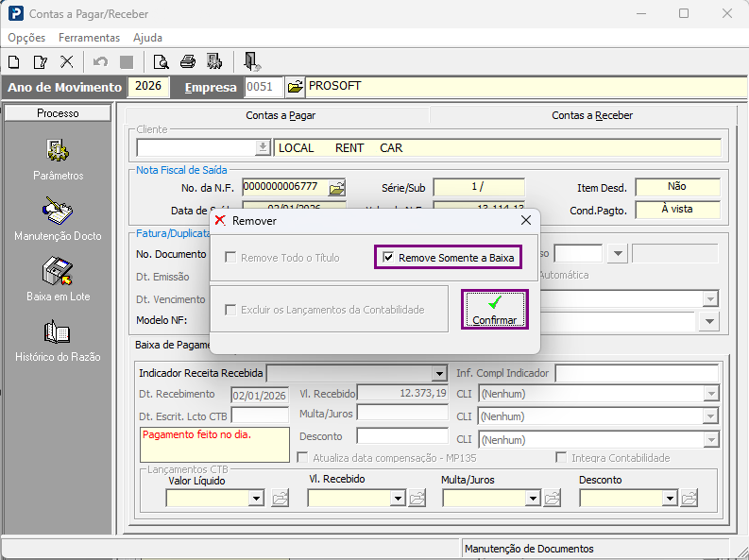
Task: Click the No. da N.F. number field
Action: (x=285, y=187)
